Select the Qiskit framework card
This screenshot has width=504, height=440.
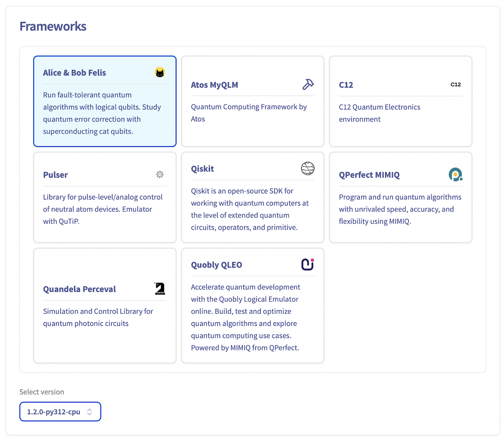pos(252,197)
